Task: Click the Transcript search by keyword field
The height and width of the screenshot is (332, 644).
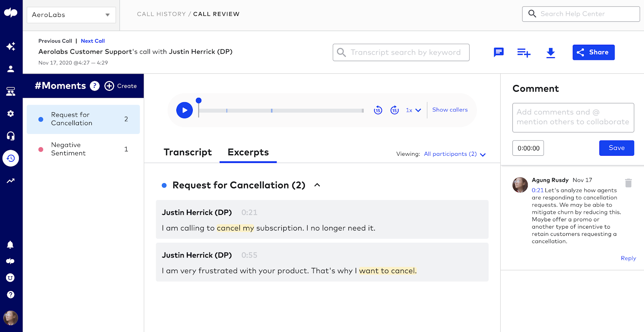Action: [x=401, y=52]
